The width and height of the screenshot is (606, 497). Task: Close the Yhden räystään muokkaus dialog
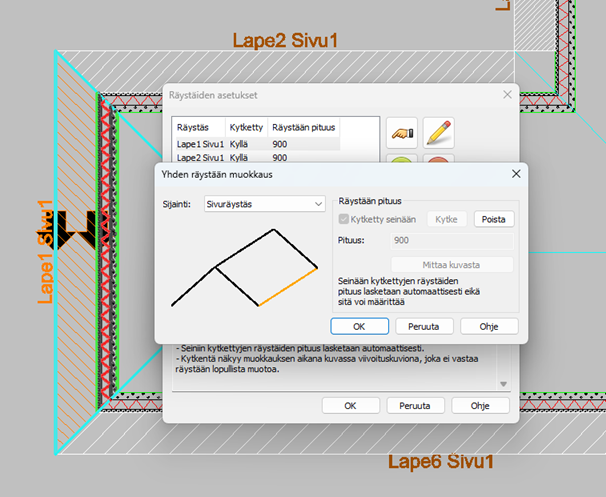[x=516, y=174]
